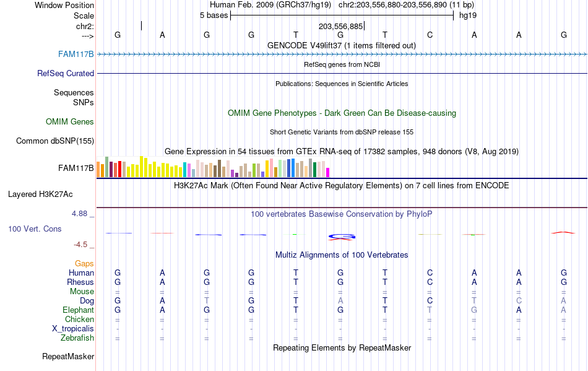The height and width of the screenshot is (371, 588).
Task: Click the Window Position label
Action: [64, 5]
